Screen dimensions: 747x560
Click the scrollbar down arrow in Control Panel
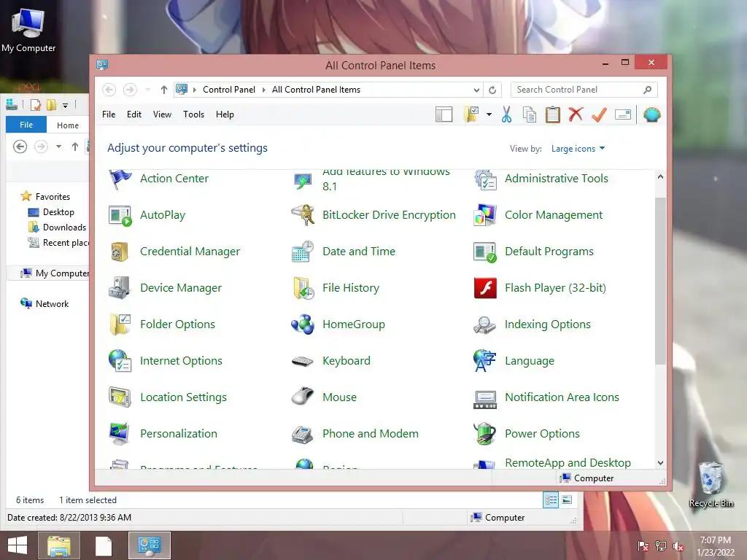pyautogui.click(x=660, y=463)
